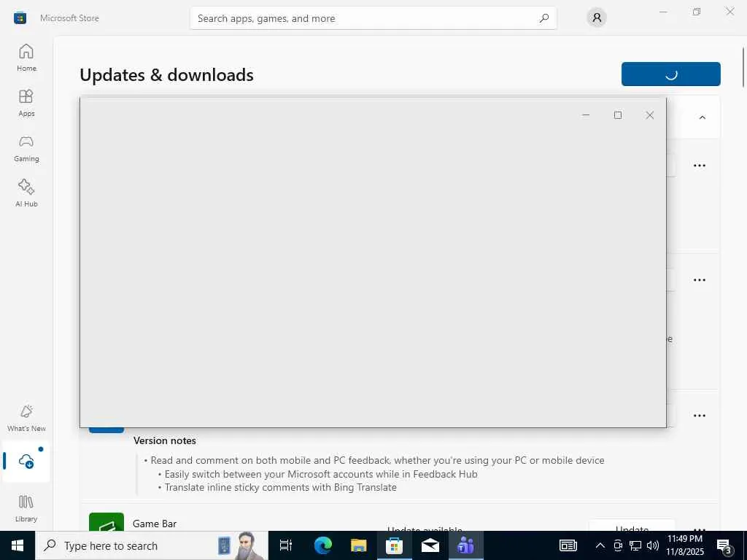Click the 'Read and comment on both mobile' note
This screenshot has height=560, width=747.
(x=377, y=461)
